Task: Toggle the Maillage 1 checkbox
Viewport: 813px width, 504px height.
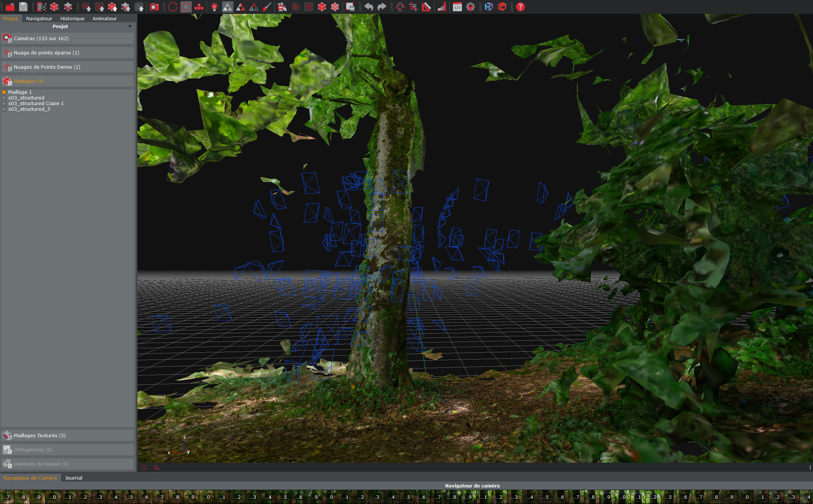Action: [4, 92]
